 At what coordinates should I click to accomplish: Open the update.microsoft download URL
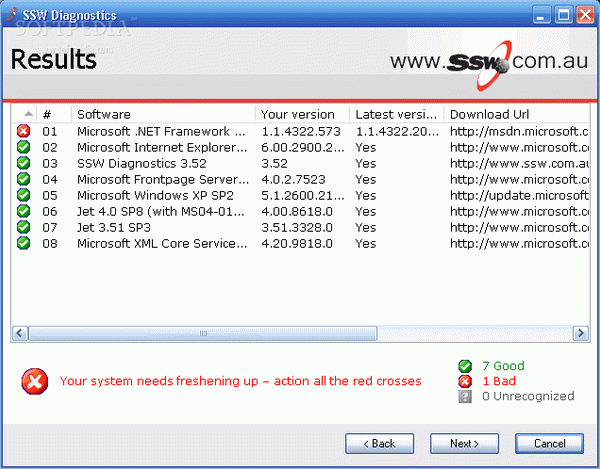519,195
